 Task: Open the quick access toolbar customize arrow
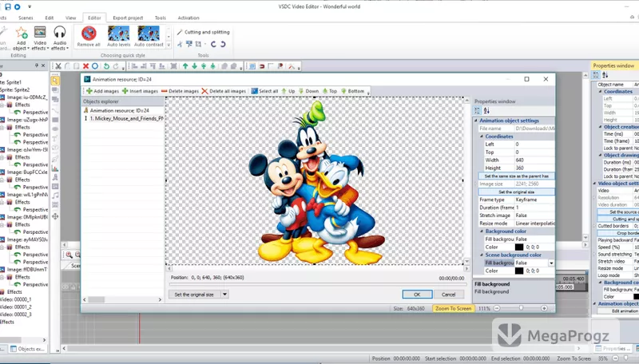pyautogui.click(x=30, y=7)
